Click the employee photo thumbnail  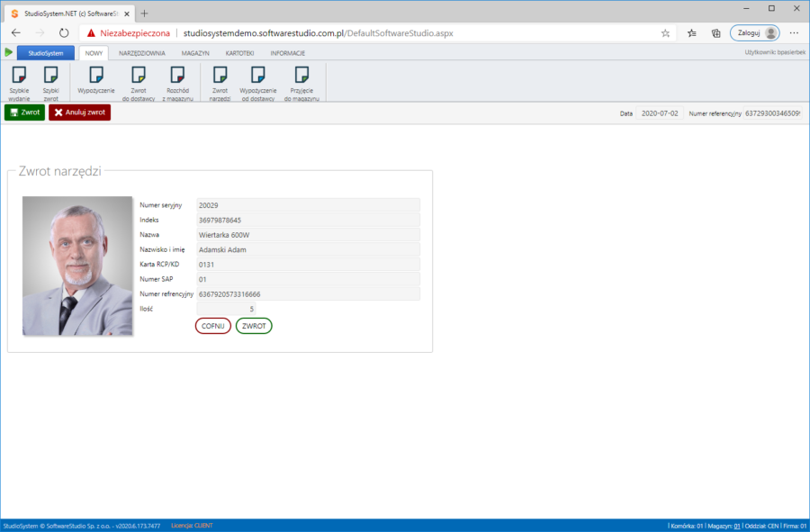pyautogui.click(x=77, y=266)
